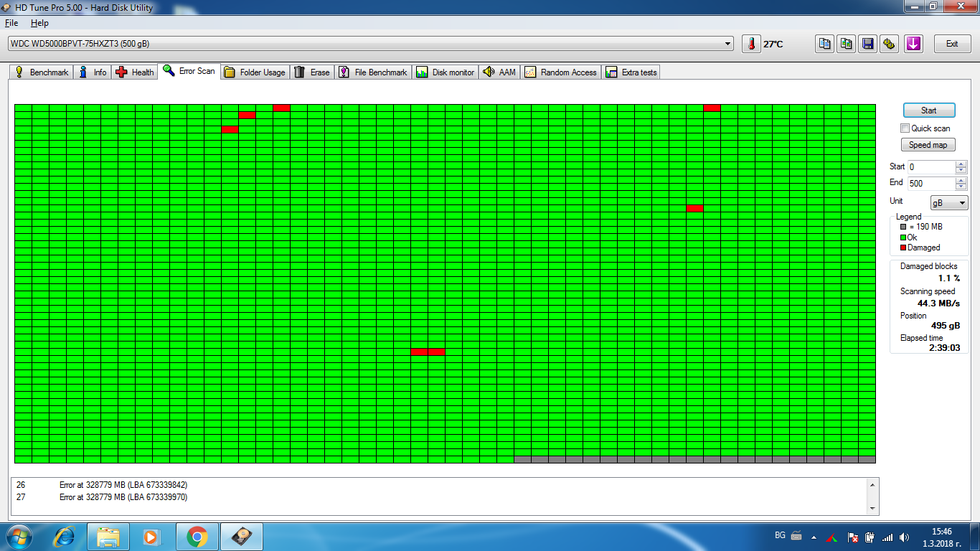980x551 pixels.
Task: Click the copy text to clipboard icon
Action: click(825, 44)
